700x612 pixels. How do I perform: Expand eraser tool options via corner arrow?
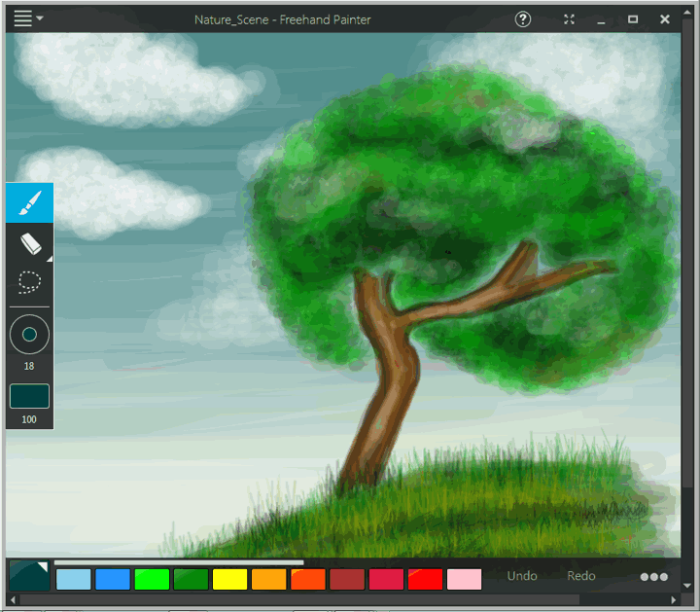tap(49, 259)
